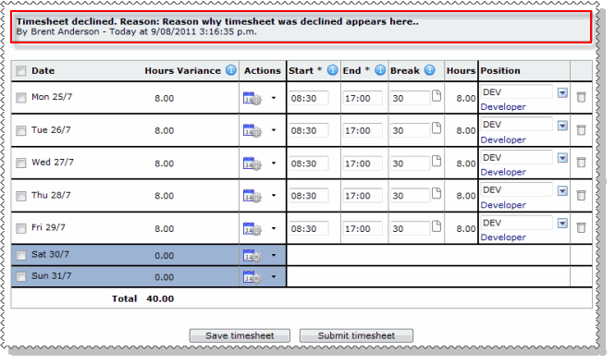Click the DEV position field for Wed 27/7
The image size is (615, 364).
click(x=517, y=157)
